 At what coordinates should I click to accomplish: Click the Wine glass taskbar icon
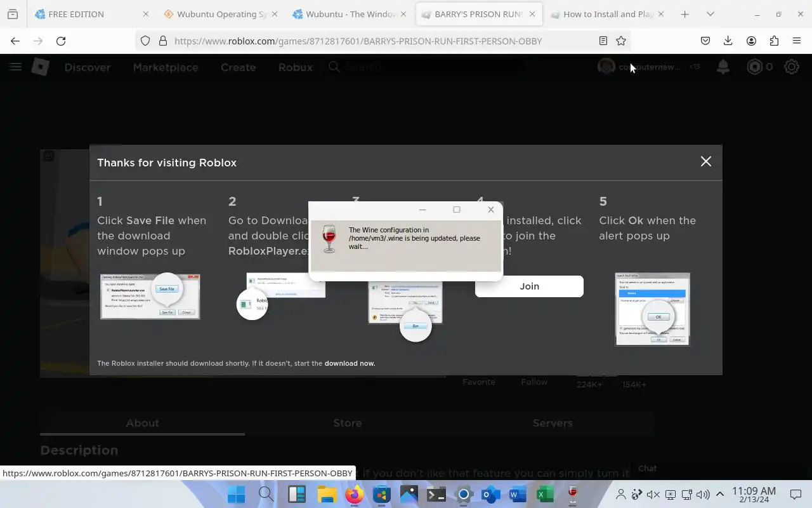[573, 494]
